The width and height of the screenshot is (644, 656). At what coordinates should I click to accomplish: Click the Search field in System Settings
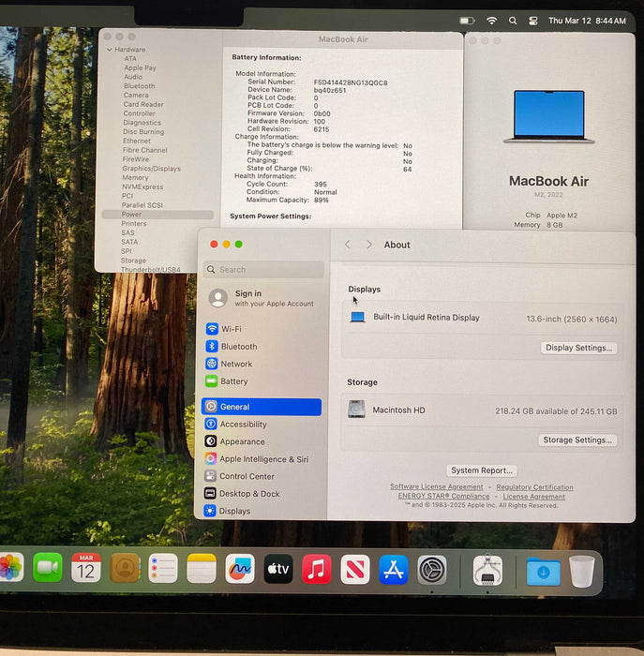(263, 270)
